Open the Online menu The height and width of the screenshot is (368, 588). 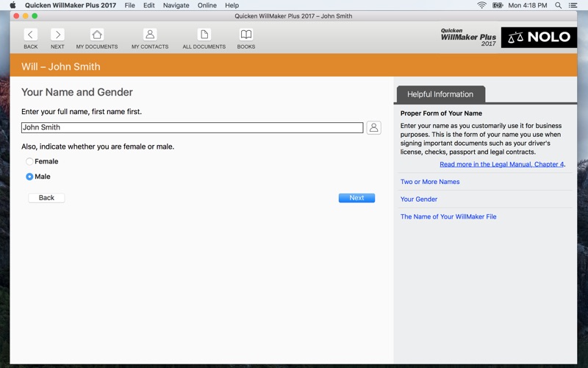point(207,5)
